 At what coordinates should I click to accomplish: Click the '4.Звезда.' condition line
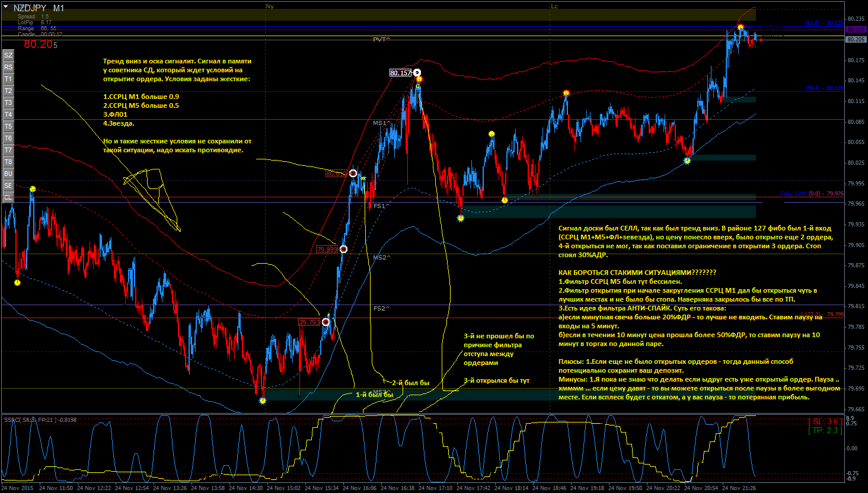pyautogui.click(x=119, y=123)
